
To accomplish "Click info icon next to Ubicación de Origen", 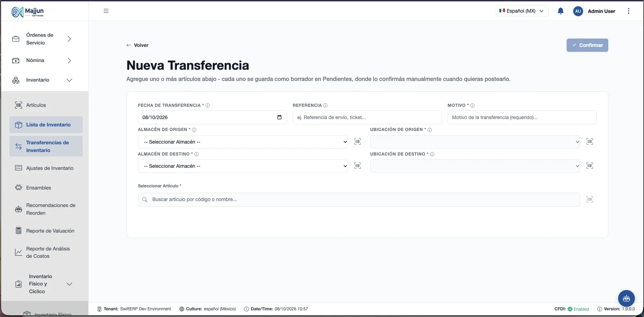I will [x=430, y=130].
